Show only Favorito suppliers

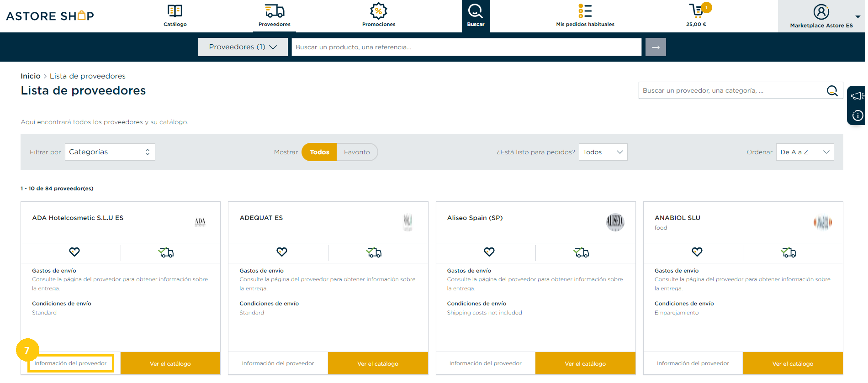click(357, 152)
